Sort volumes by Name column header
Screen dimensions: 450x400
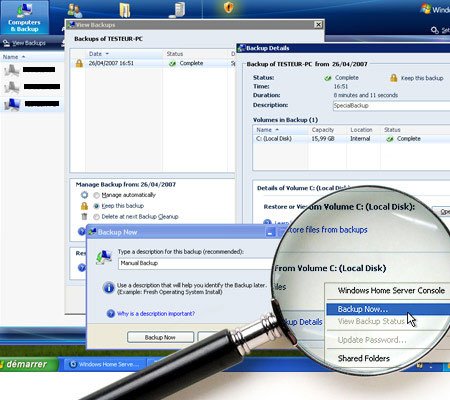(x=267, y=130)
